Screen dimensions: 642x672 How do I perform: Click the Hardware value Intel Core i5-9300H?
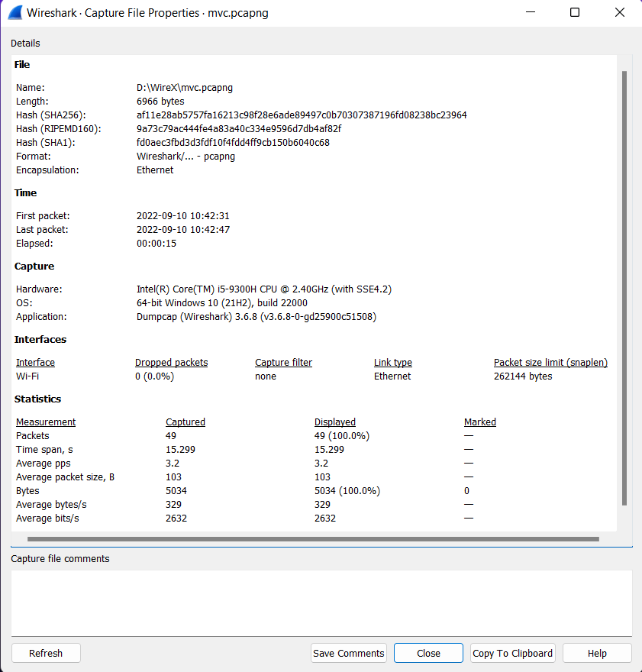(264, 289)
